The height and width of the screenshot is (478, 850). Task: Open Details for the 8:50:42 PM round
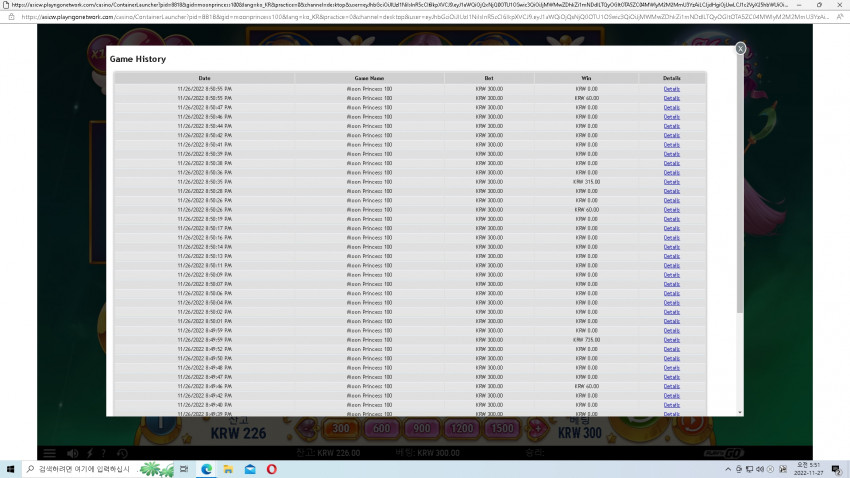pyautogui.click(x=671, y=135)
